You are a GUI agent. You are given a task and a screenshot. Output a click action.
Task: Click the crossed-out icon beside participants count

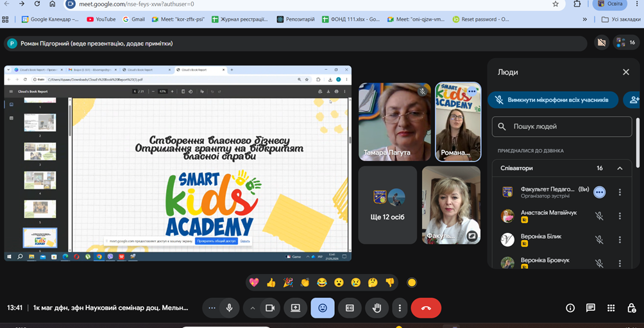click(x=602, y=42)
